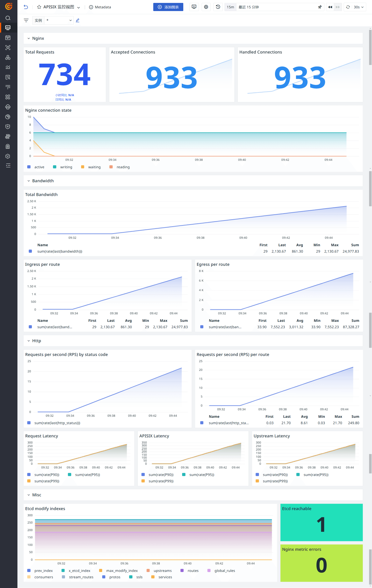Step time range backward
The height and width of the screenshot is (588, 372).
330,7
